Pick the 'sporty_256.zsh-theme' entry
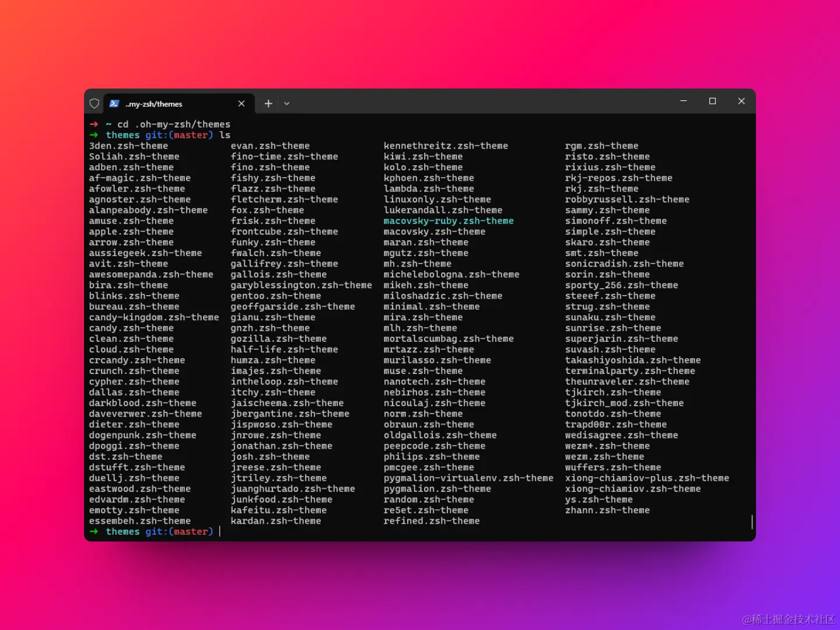The width and height of the screenshot is (840, 630). (621, 285)
